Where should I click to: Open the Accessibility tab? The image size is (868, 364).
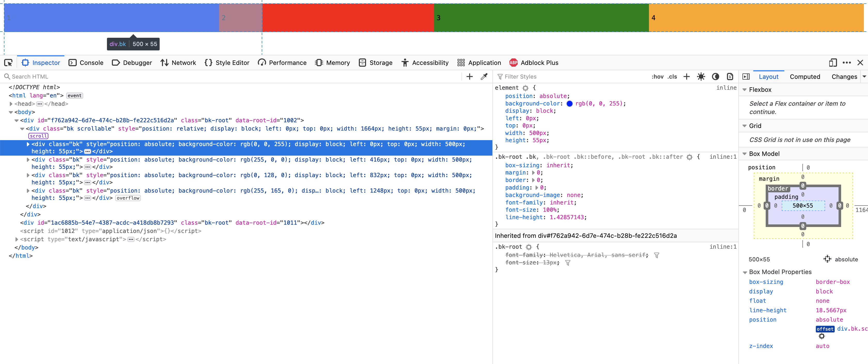click(425, 63)
